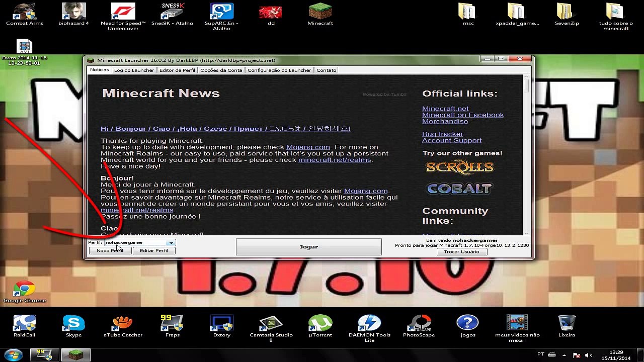This screenshot has width=644, height=362.
Task: Click the Trocar Usuário button
Action: point(461,251)
